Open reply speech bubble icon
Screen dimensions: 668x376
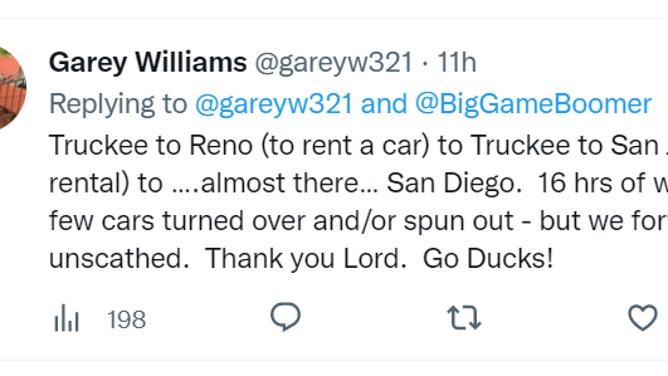pyautogui.click(x=285, y=317)
